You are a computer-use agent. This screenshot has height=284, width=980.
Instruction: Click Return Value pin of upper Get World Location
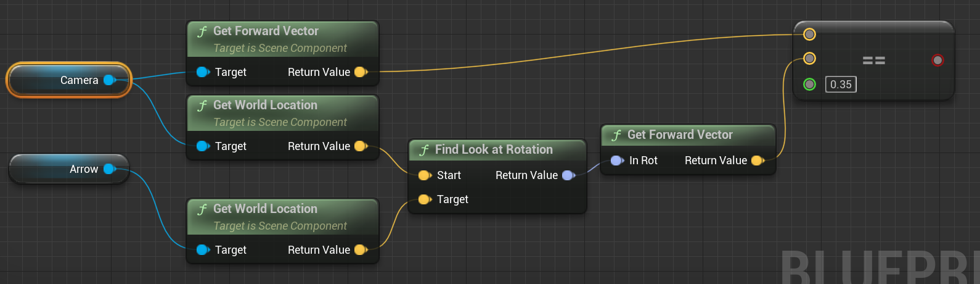tap(361, 146)
